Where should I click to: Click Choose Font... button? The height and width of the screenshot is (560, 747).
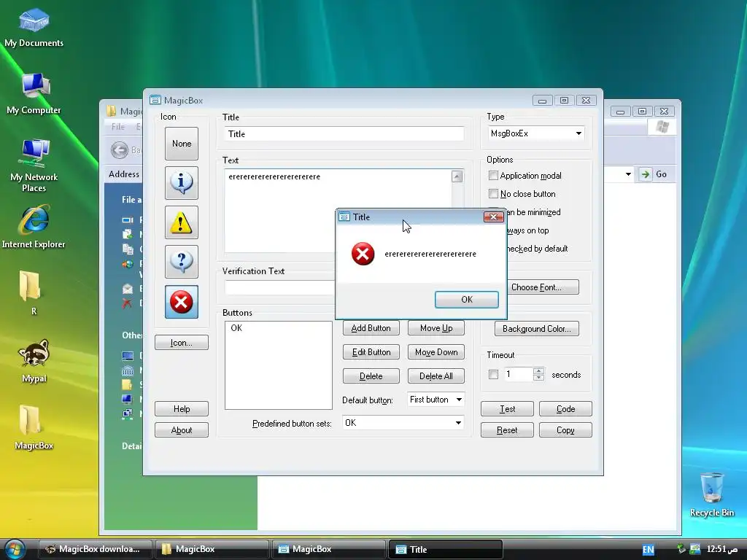tap(543, 287)
